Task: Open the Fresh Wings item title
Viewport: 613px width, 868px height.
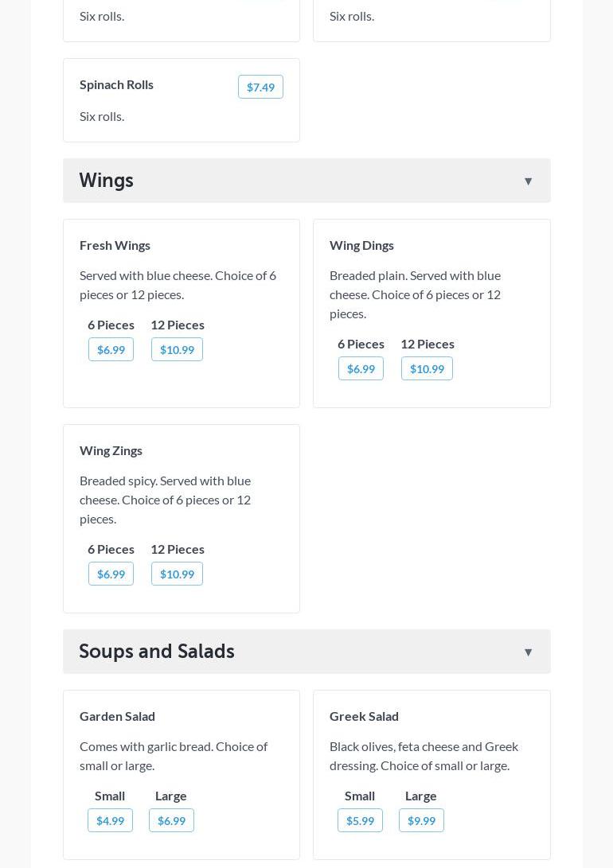Action: pyautogui.click(x=115, y=245)
